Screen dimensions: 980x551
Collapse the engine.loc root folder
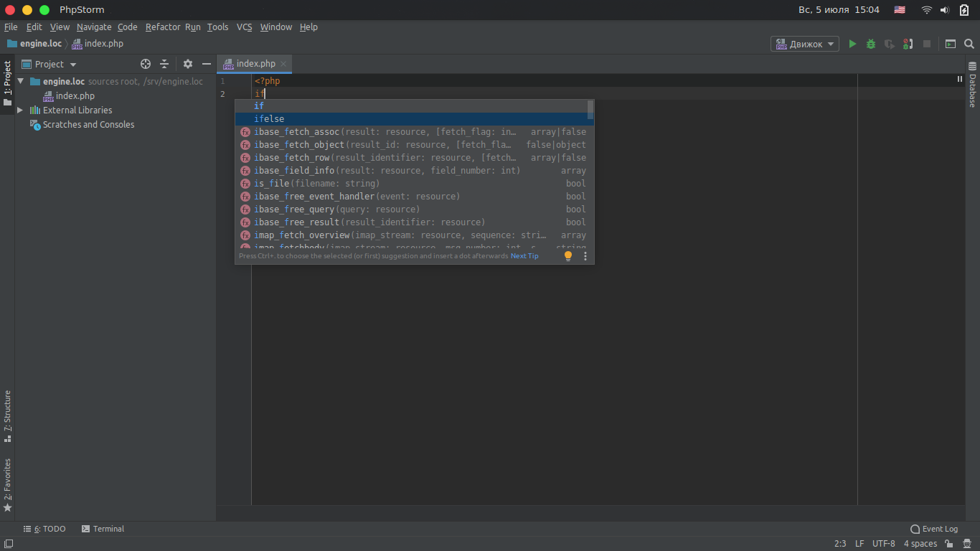(21, 81)
